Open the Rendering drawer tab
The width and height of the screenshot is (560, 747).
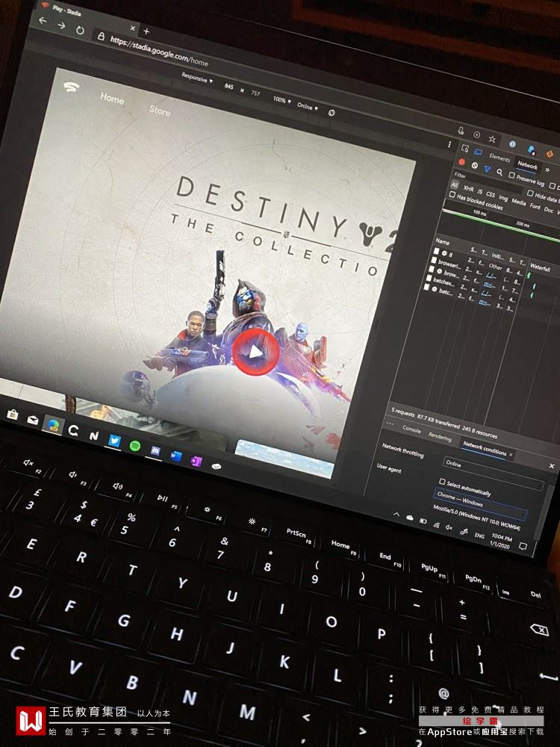click(x=440, y=436)
